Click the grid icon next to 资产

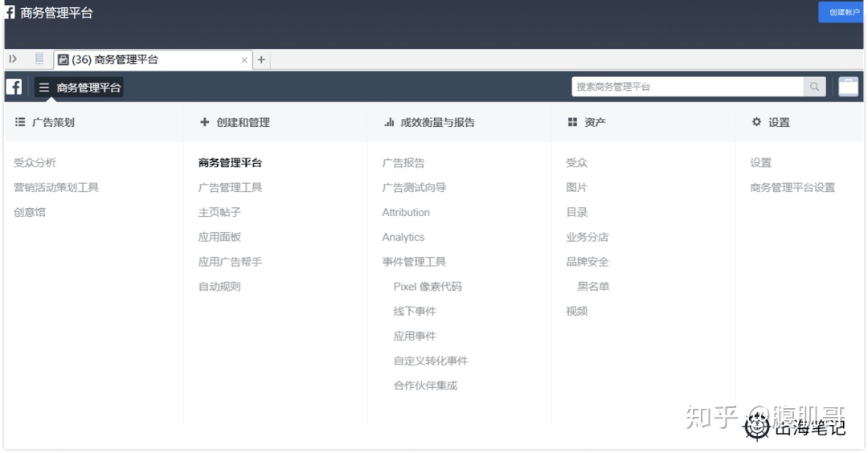tap(572, 122)
